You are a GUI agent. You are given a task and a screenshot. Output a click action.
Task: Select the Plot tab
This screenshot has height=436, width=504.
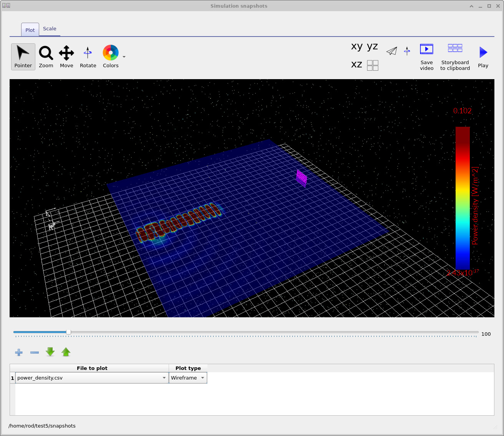30,30
